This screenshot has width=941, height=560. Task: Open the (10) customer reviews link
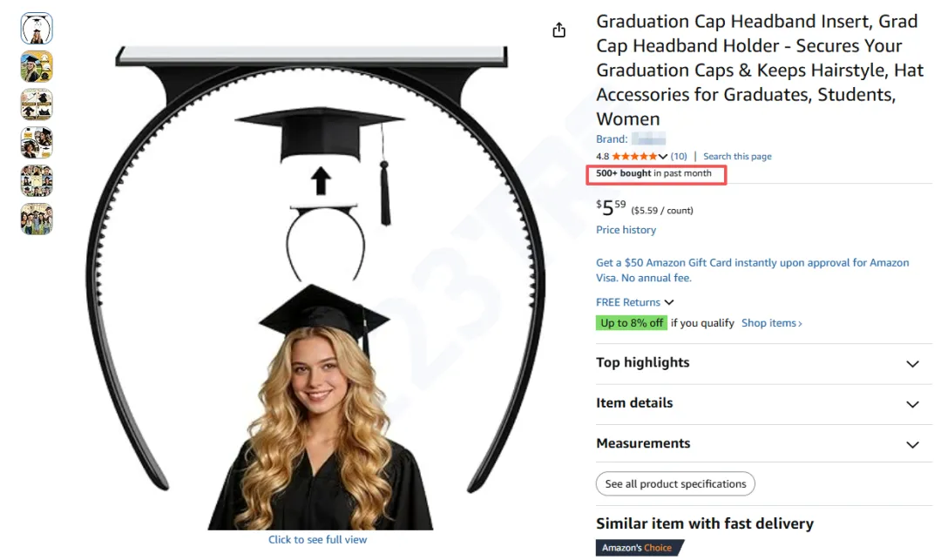tap(679, 157)
